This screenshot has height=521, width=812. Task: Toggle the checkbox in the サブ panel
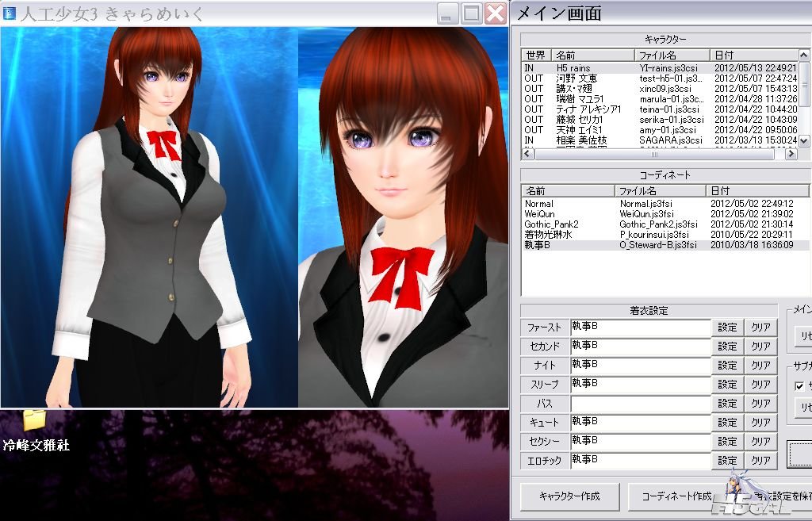pyautogui.click(x=799, y=386)
